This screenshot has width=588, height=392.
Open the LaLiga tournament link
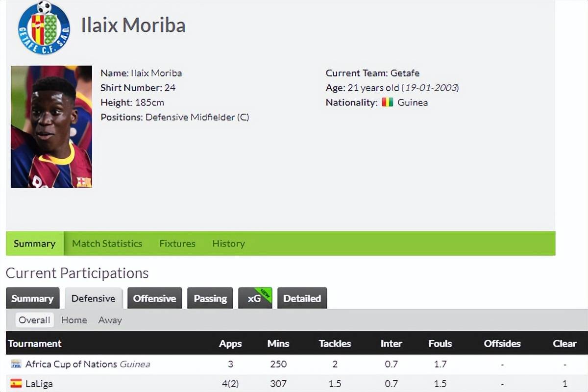click(x=39, y=384)
